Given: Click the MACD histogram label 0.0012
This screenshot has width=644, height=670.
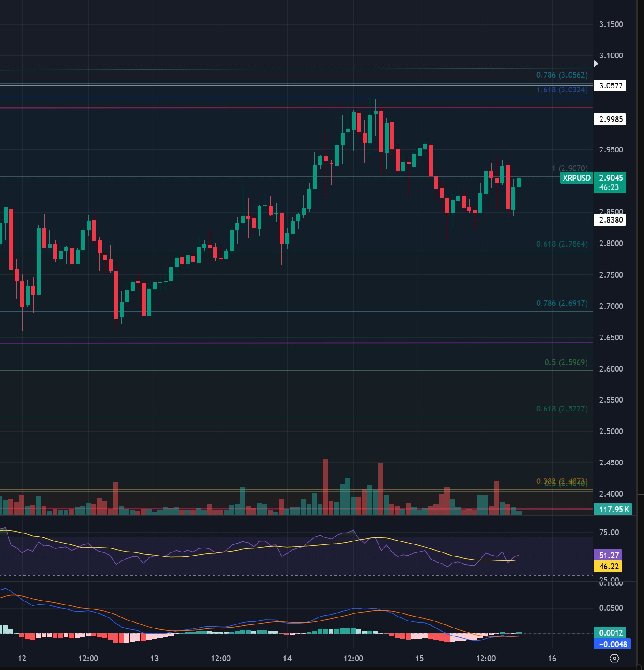Looking at the screenshot, I should pos(610,633).
